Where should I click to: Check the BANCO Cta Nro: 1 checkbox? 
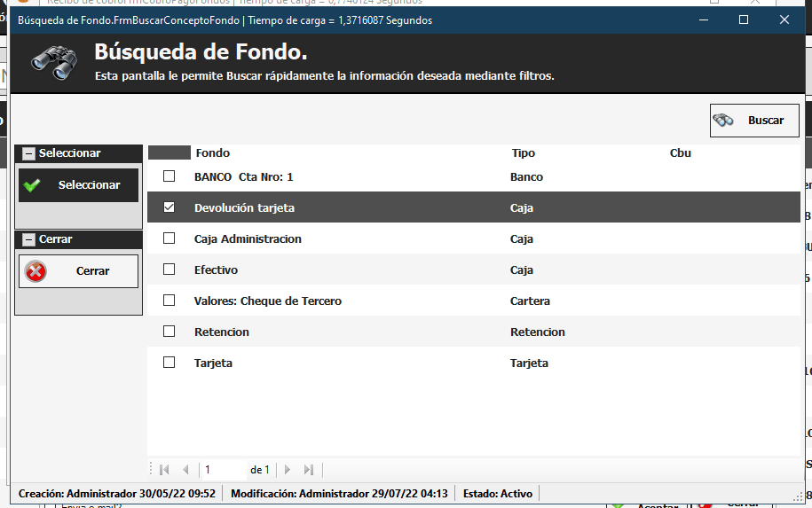(x=169, y=177)
